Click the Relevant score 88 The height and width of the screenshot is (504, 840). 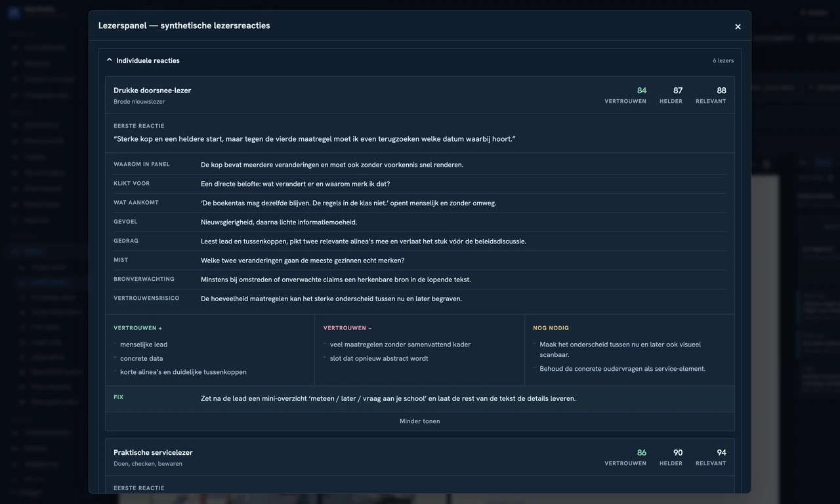721,91
